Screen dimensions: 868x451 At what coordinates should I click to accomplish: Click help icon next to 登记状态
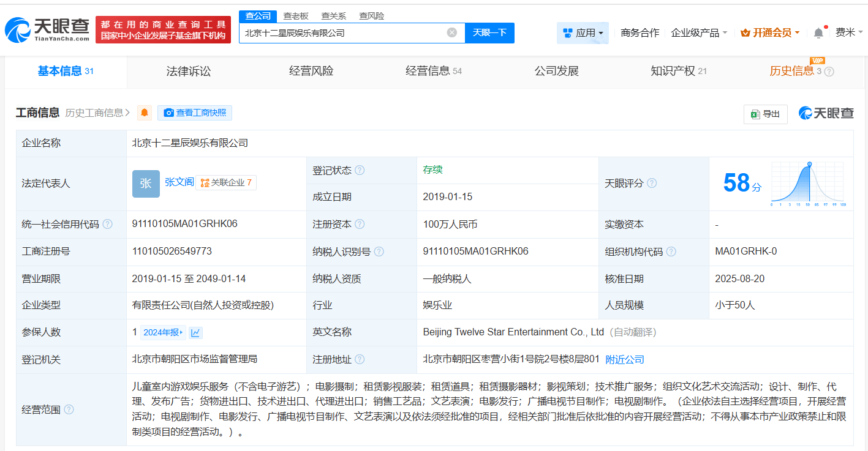click(360, 170)
